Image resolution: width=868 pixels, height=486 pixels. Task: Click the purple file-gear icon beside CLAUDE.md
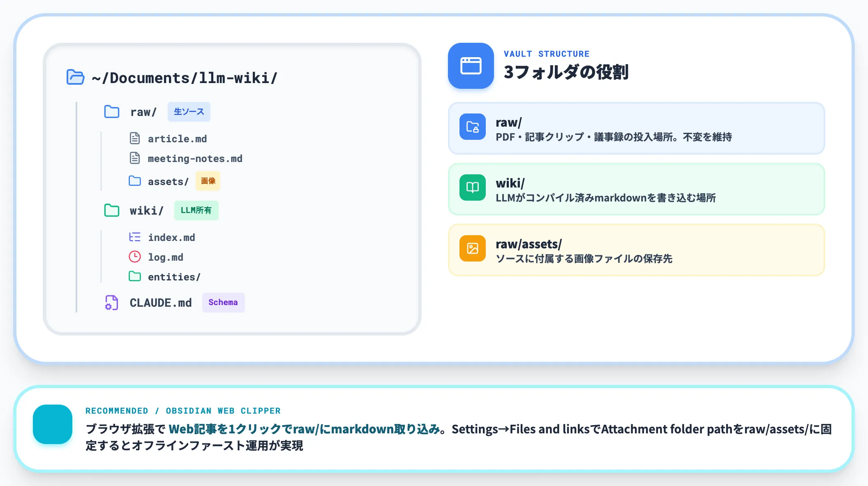click(x=112, y=303)
